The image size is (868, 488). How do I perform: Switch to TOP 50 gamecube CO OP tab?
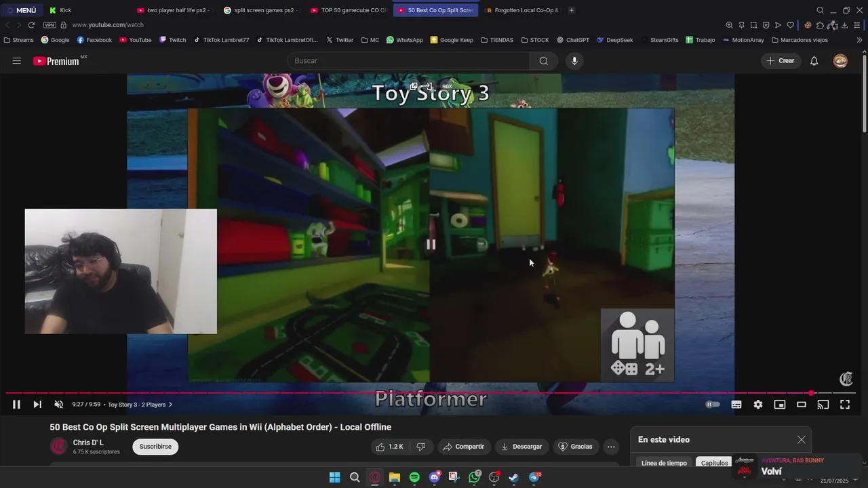click(x=349, y=10)
